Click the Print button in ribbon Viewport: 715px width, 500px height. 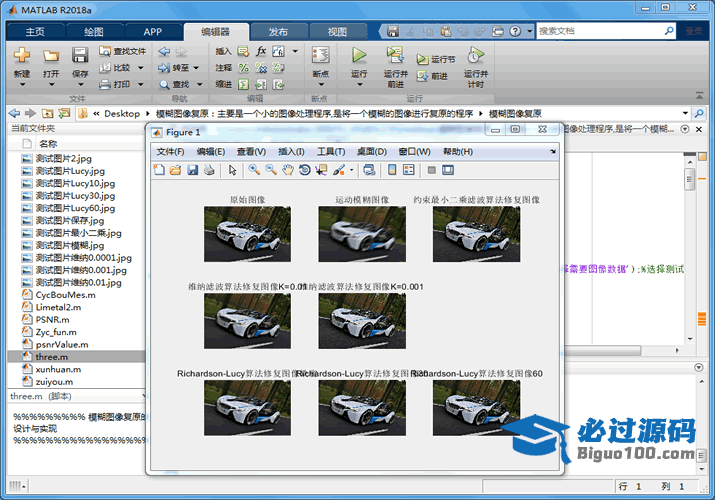[x=116, y=84]
